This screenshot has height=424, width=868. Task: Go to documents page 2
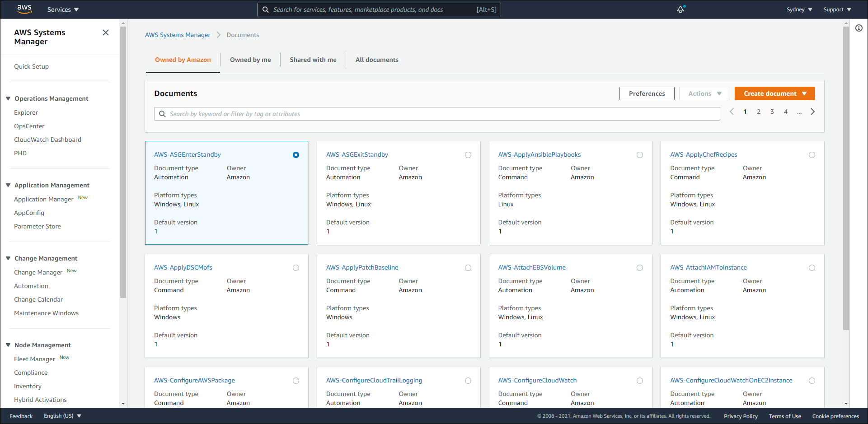pyautogui.click(x=759, y=112)
